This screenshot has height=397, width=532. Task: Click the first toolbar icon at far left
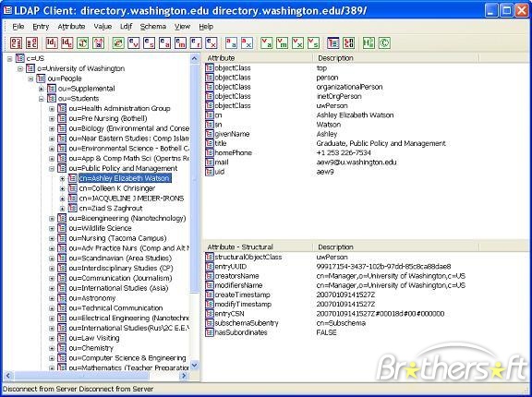pos(17,42)
